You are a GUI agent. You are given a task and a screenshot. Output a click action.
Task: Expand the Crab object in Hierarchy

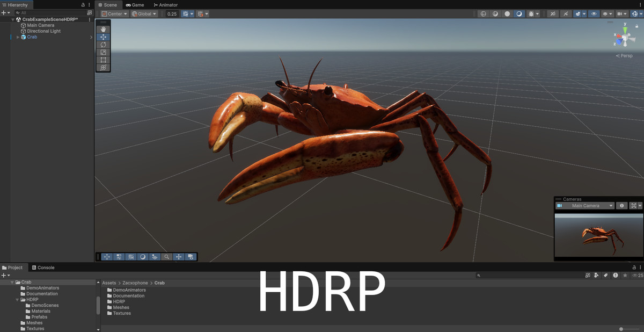coord(18,37)
